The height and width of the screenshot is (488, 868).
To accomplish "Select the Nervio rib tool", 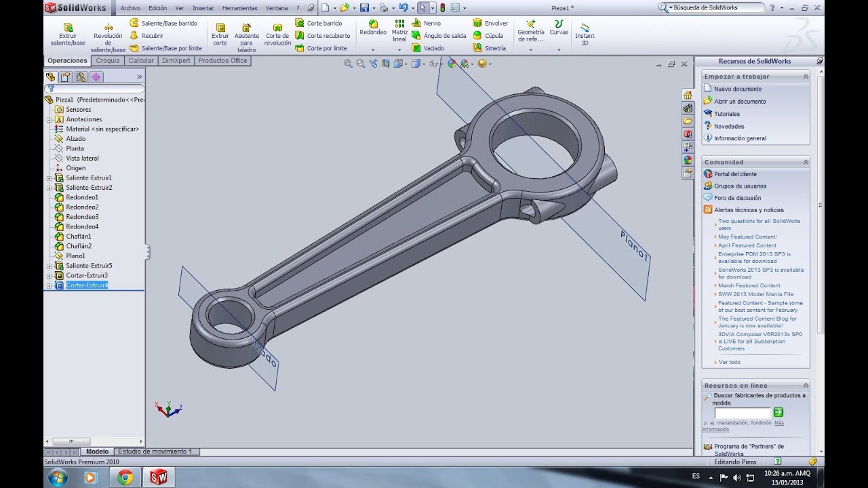I will [426, 23].
